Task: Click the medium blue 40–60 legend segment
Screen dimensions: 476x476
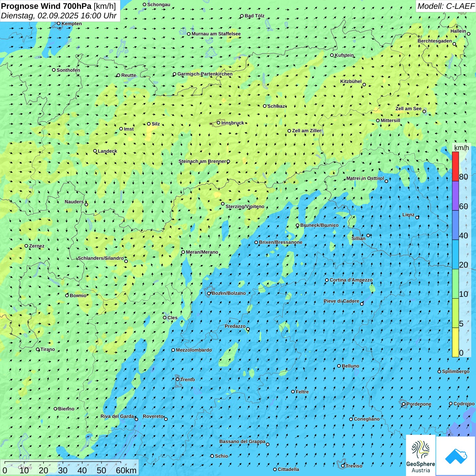Action: coord(455,225)
